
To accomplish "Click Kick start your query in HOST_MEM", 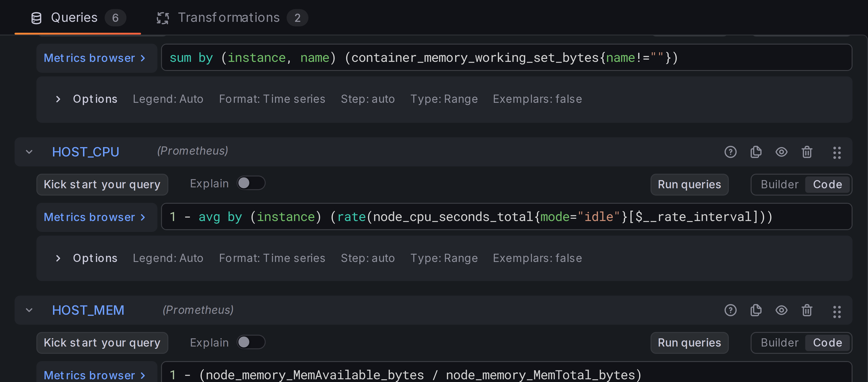I will click(102, 343).
